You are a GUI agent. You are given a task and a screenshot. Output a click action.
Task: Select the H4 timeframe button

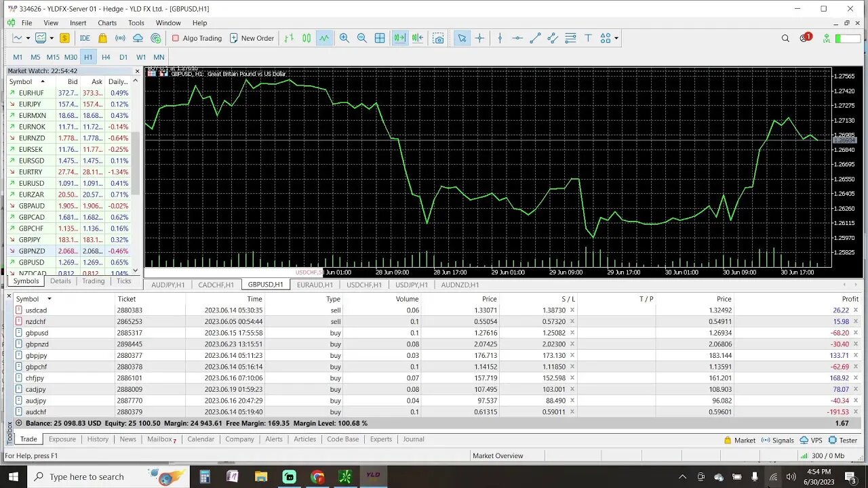click(106, 57)
